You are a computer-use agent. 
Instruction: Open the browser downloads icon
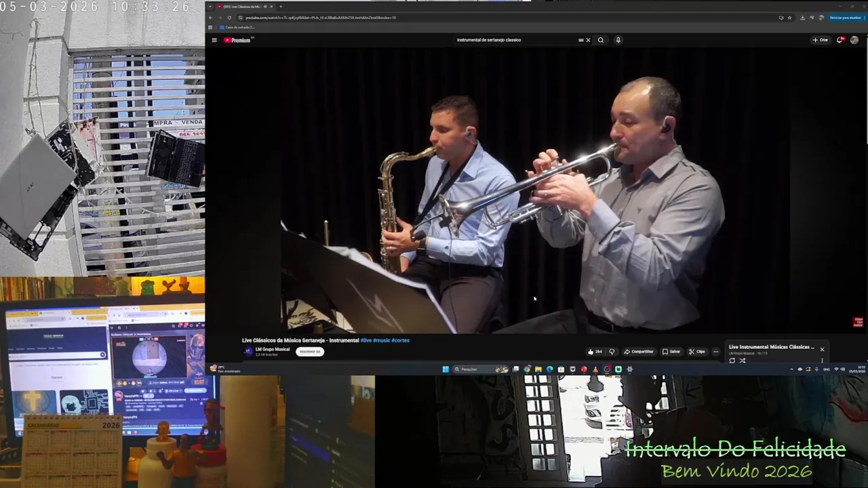click(x=802, y=18)
